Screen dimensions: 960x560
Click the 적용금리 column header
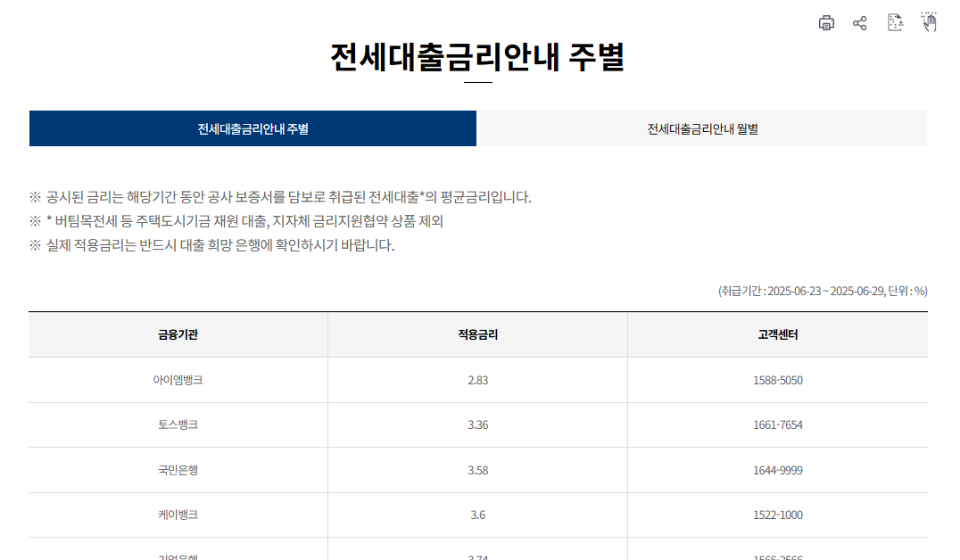click(x=479, y=334)
